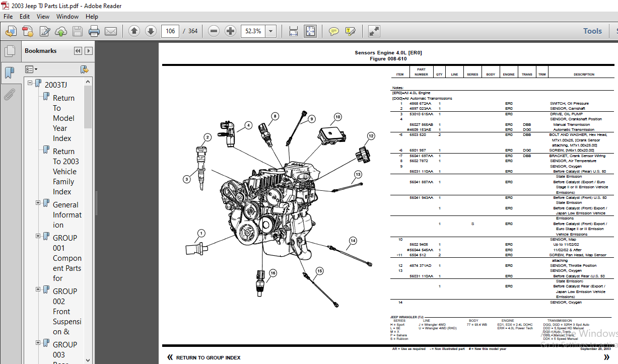
Task: Select the GROUP 003 bookmark
Action: [x=65, y=349]
